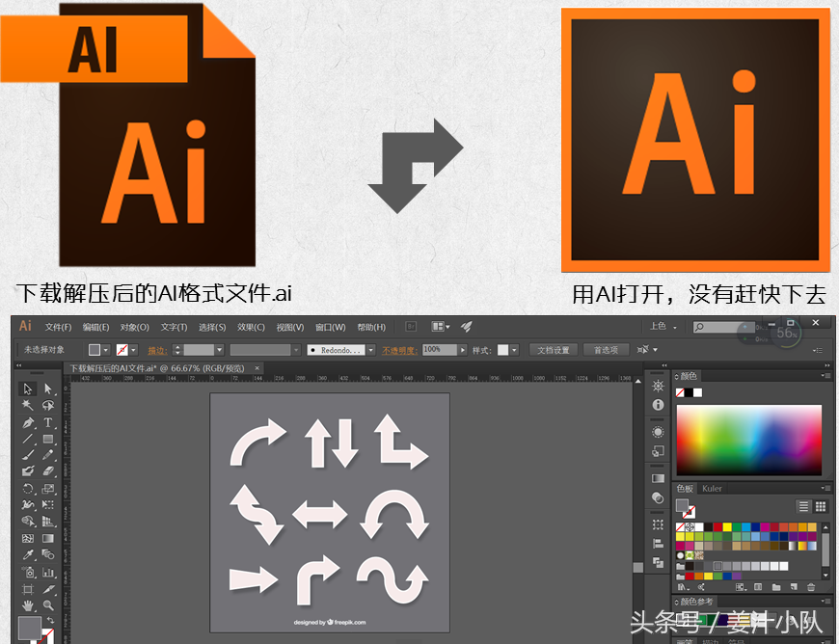Image resolution: width=839 pixels, height=644 pixels.
Task: Open the 颜色 panel flyout menu
Action: click(x=825, y=375)
